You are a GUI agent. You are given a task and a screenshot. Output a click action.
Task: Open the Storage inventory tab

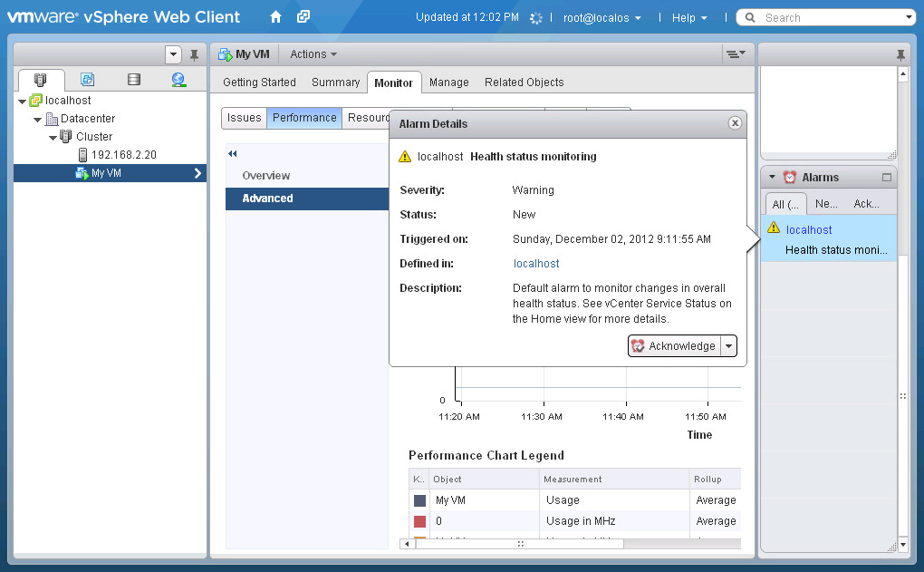pyautogui.click(x=134, y=79)
